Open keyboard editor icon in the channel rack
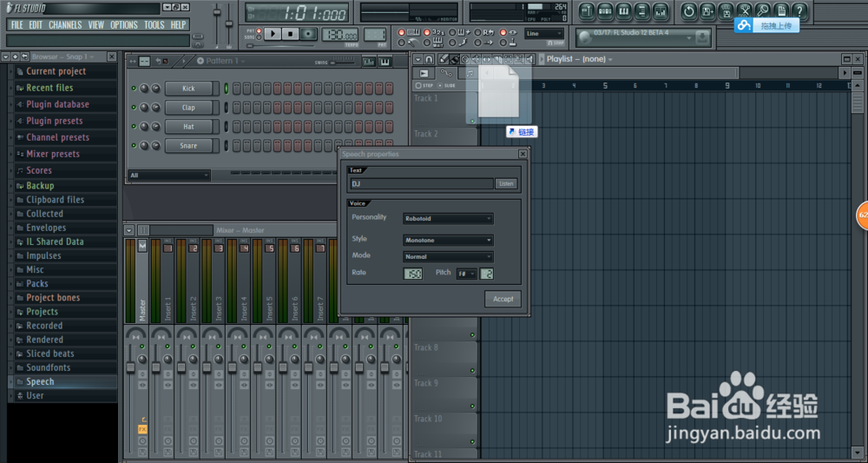Screen dimensions: 868x463 pos(385,62)
